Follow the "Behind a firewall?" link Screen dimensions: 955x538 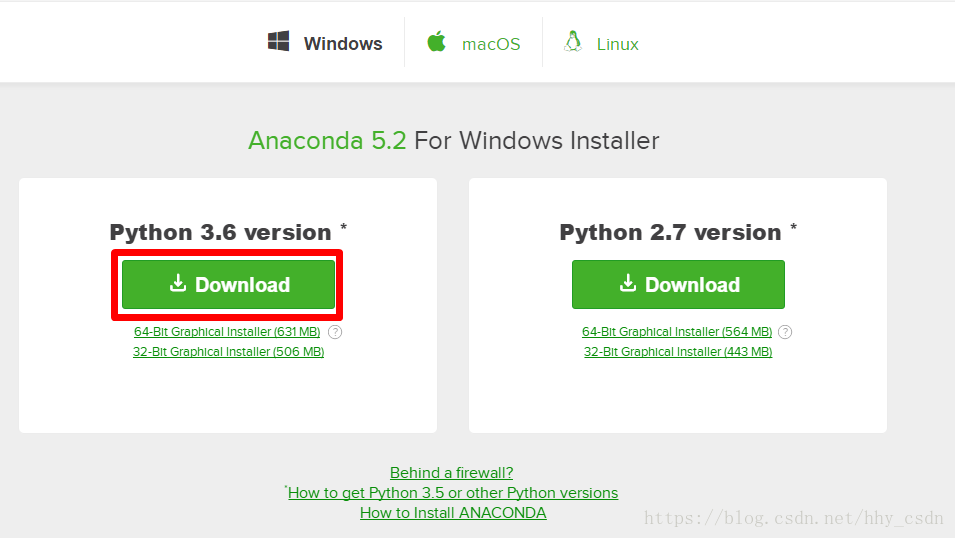click(x=451, y=473)
